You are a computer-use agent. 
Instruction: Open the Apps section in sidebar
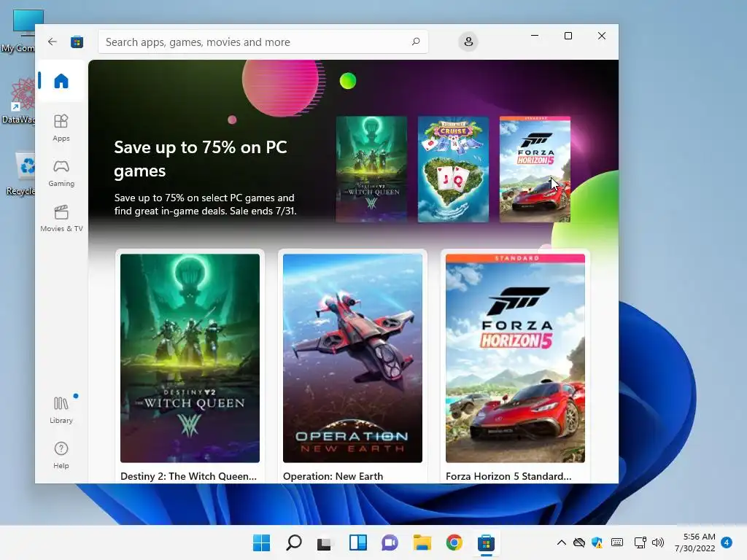point(61,128)
